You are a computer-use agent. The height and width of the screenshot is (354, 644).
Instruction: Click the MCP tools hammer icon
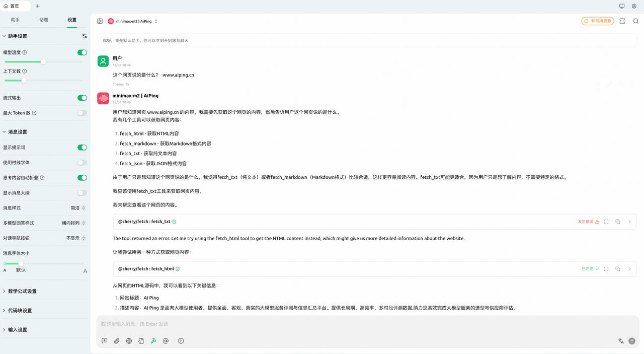(153, 341)
